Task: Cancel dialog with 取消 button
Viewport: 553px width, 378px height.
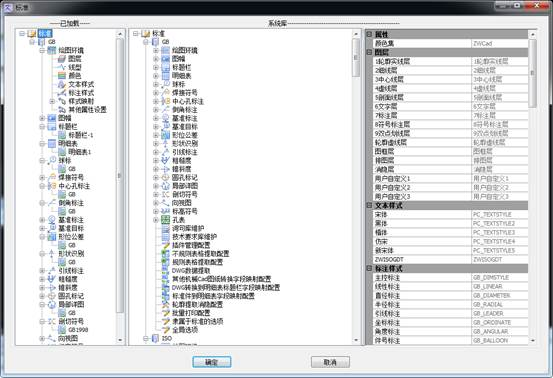Action: click(330, 362)
